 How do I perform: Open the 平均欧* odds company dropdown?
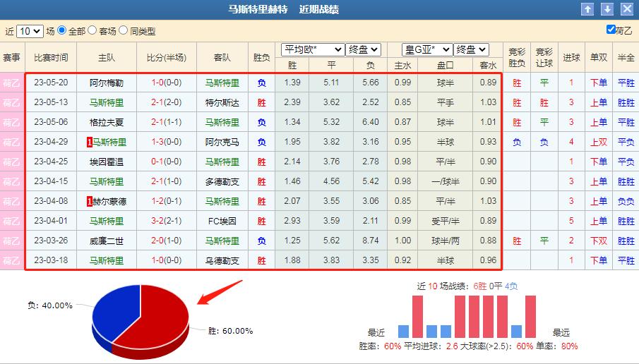[313, 49]
